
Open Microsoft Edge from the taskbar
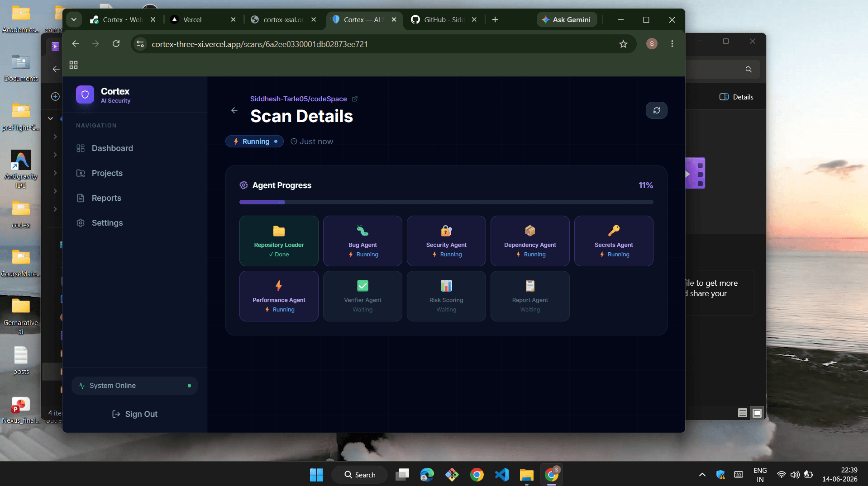point(427,475)
